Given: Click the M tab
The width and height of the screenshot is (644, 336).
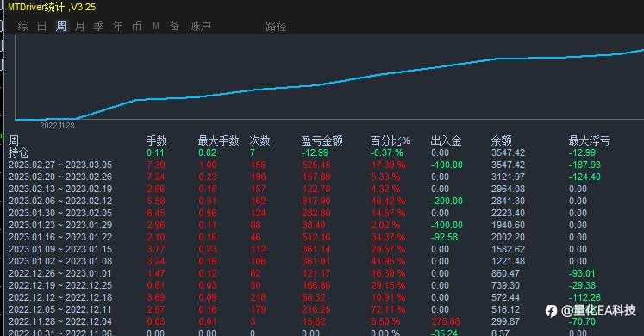Looking at the screenshot, I should tap(156, 27).
